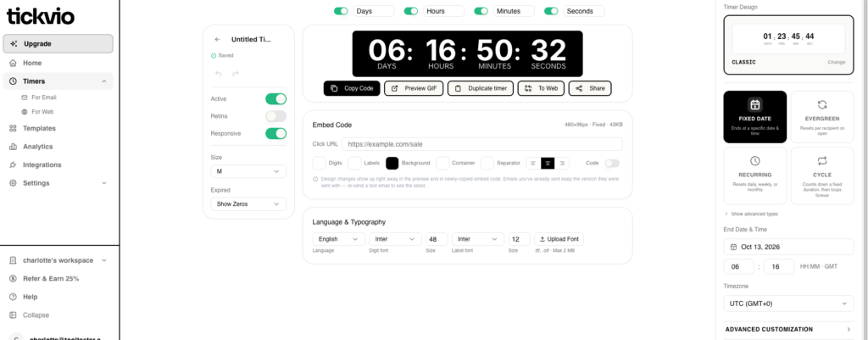The image size is (868, 340).
Task: Click the Analytics bar chart icon
Action: pyautogui.click(x=13, y=147)
